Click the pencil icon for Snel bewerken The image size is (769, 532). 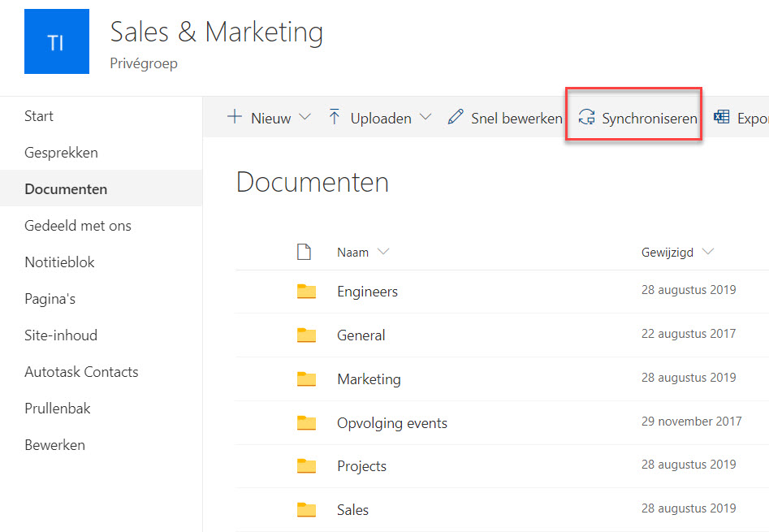(x=456, y=117)
